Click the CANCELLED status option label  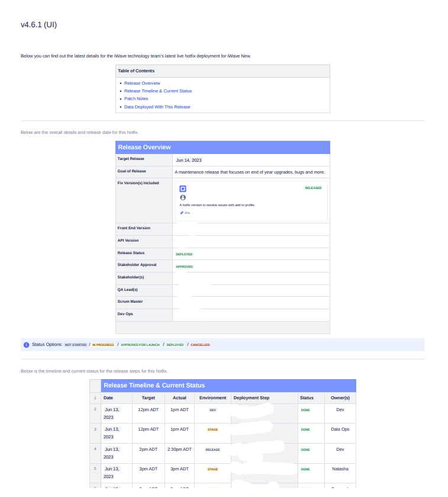[x=199, y=344]
